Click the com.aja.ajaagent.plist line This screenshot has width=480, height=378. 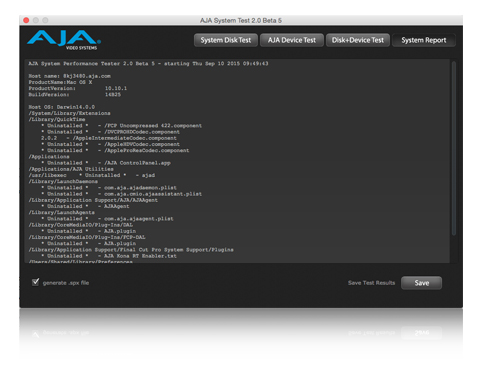(x=107, y=219)
